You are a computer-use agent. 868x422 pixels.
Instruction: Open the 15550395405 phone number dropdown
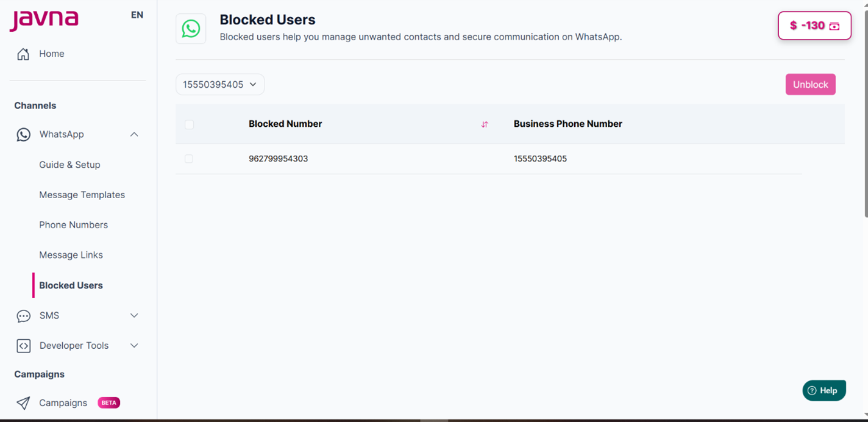click(x=220, y=85)
